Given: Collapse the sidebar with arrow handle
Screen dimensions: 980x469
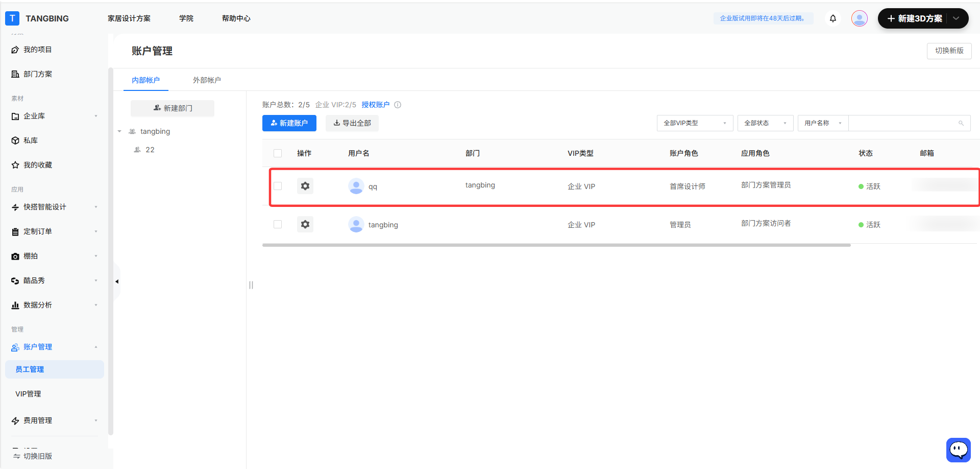Looking at the screenshot, I should tap(117, 282).
